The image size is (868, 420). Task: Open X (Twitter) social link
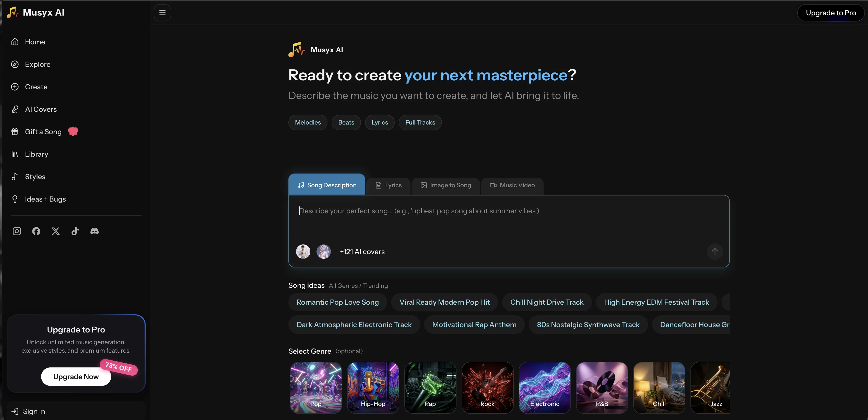click(56, 231)
